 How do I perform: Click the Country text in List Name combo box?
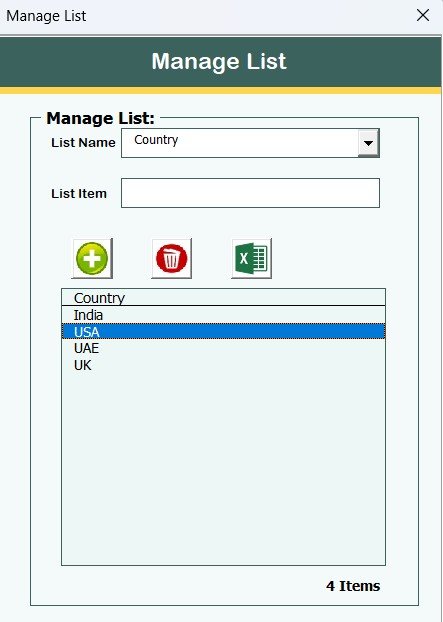[x=156, y=140]
